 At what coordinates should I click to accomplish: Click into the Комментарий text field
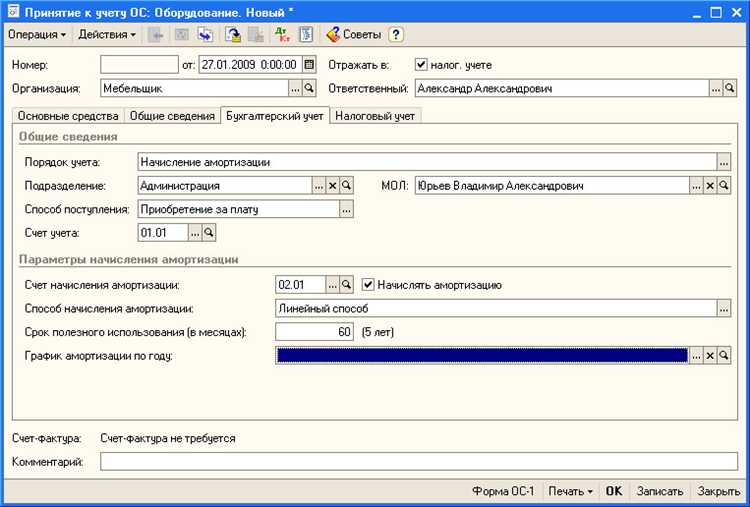(x=419, y=462)
